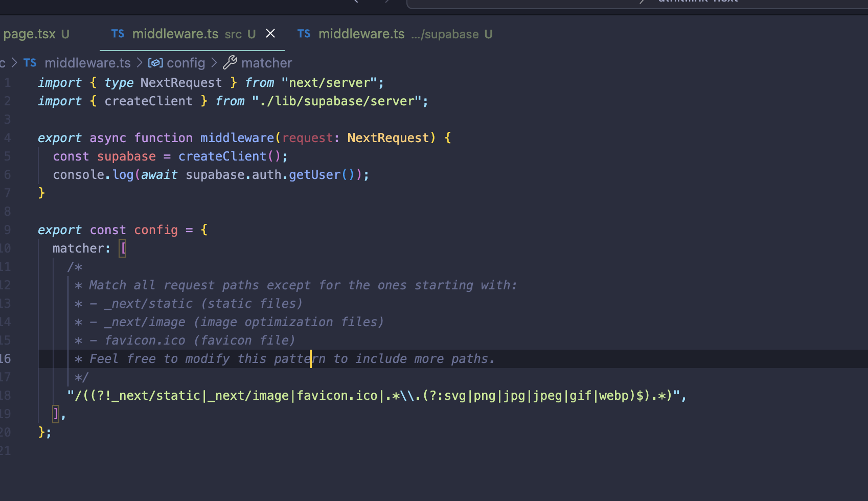The height and width of the screenshot is (501, 868).
Task: Click the getUser method call
Action: click(x=314, y=175)
